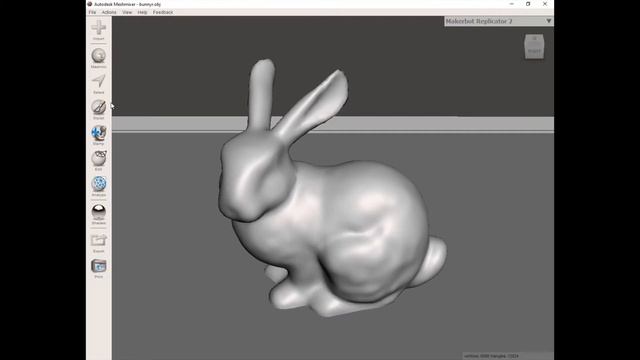The image size is (640, 360).
Task: Click the vertices and triangles status text
Action: point(491,356)
